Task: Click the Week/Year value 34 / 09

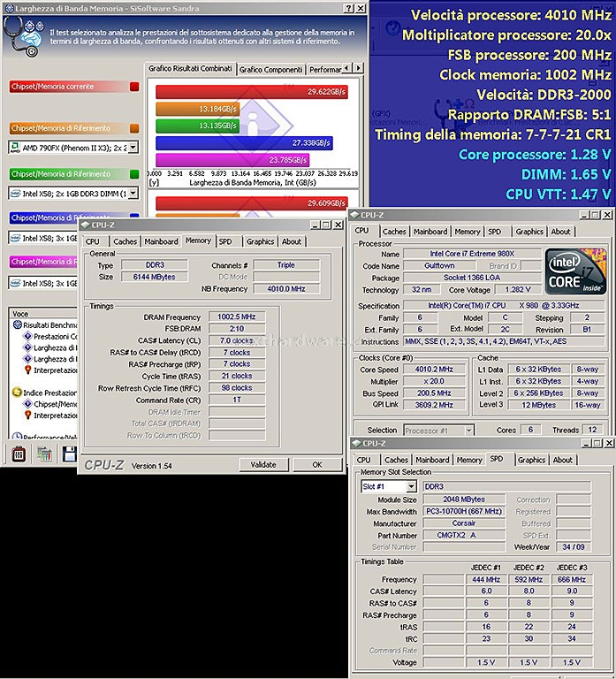Action: pyautogui.click(x=574, y=547)
